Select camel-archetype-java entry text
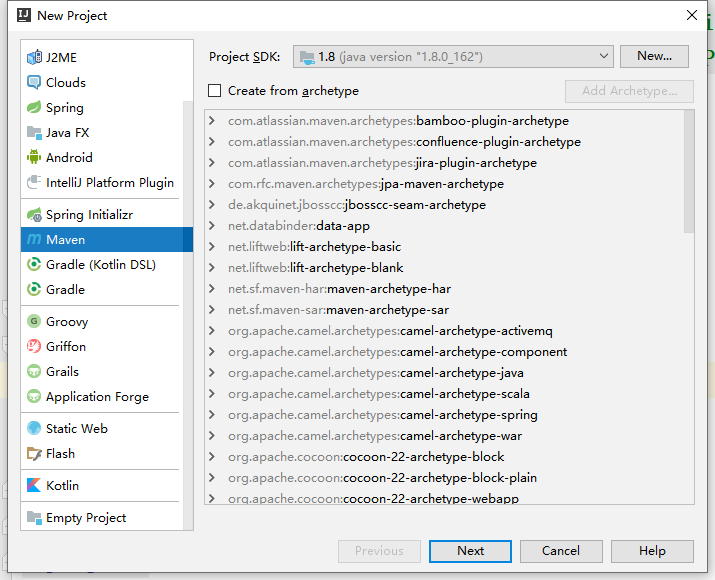 click(376, 373)
